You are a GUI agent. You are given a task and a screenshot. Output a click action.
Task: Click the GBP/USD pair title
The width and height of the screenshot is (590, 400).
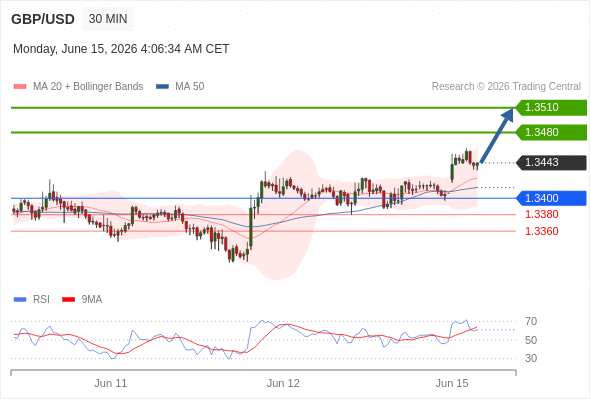click(x=43, y=19)
